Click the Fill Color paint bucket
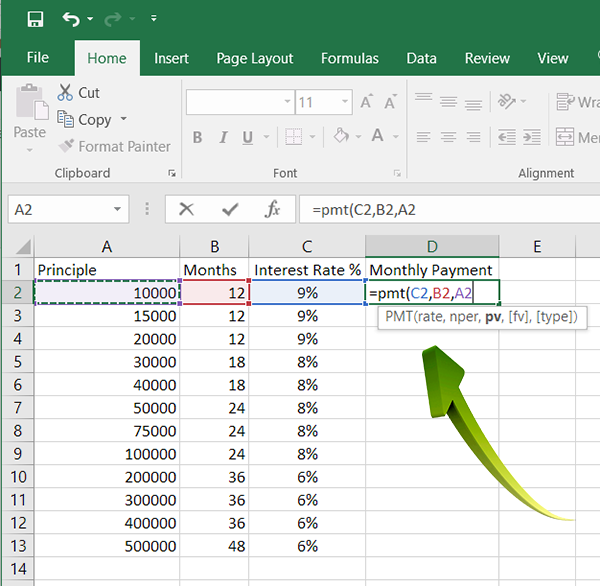Viewport: 600px width, 586px height. pos(341,135)
